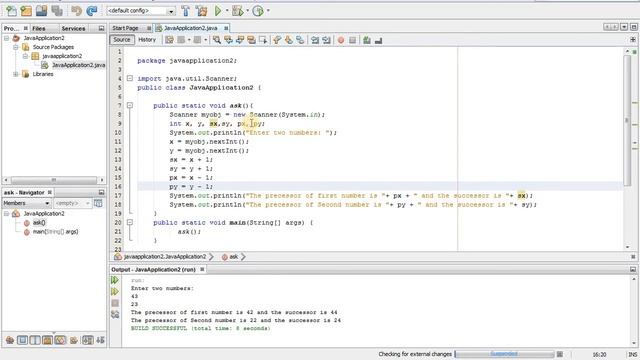Click javaapplication2.JavaApplication2 breadcrumb
The width and height of the screenshot is (640, 360).
click(165, 256)
